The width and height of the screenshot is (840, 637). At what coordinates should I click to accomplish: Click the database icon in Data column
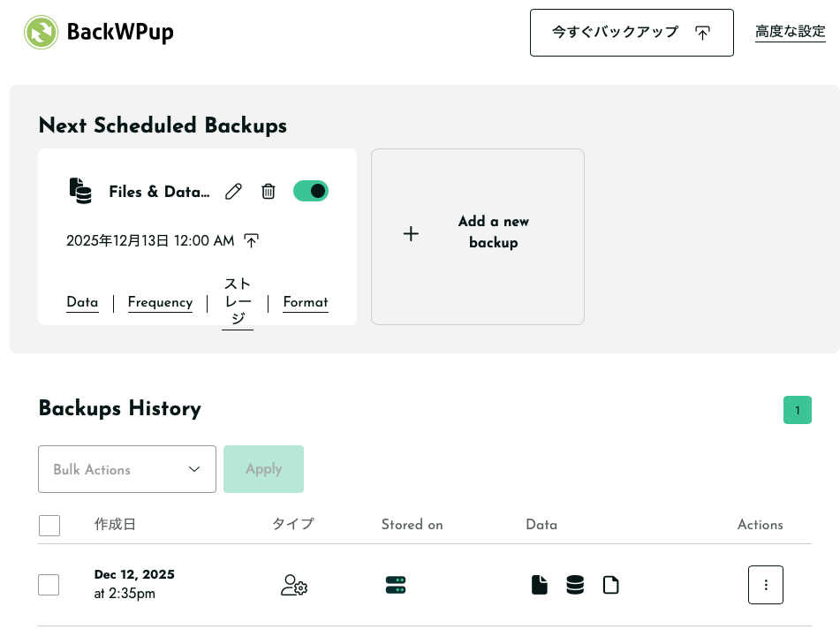tap(575, 585)
